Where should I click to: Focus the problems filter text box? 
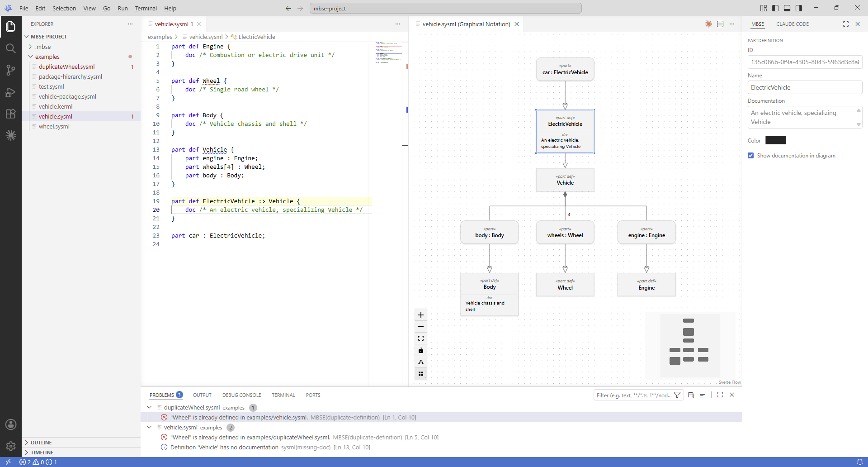coord(634,395)
